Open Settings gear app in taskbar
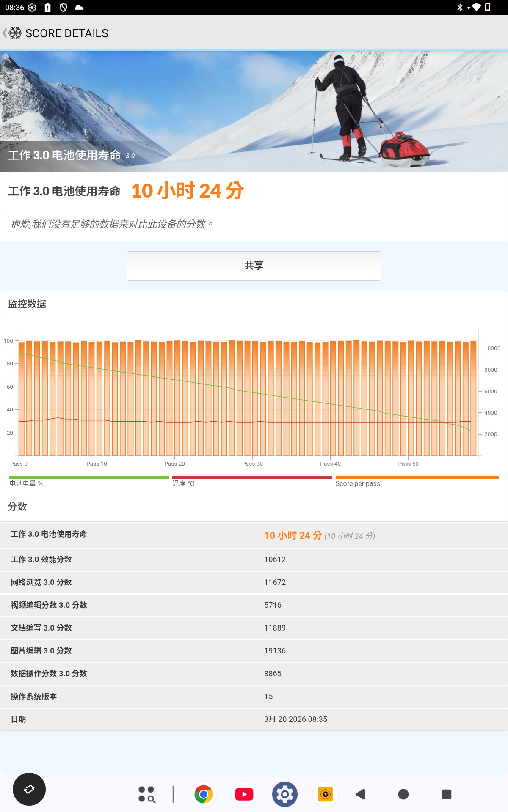508x812 pixels. pos(285,794)
